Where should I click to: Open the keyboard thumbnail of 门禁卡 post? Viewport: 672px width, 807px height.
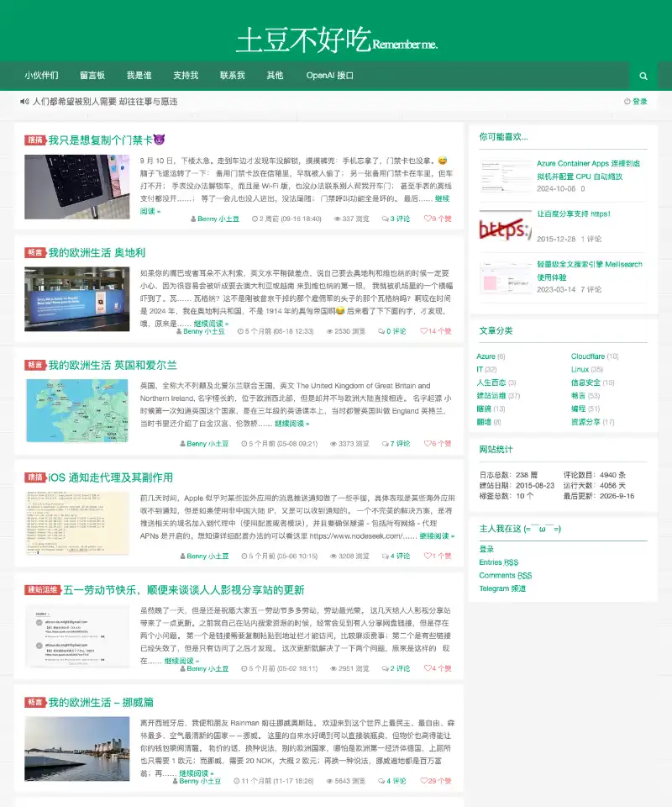pyautogui.click(x=77, y=187)
